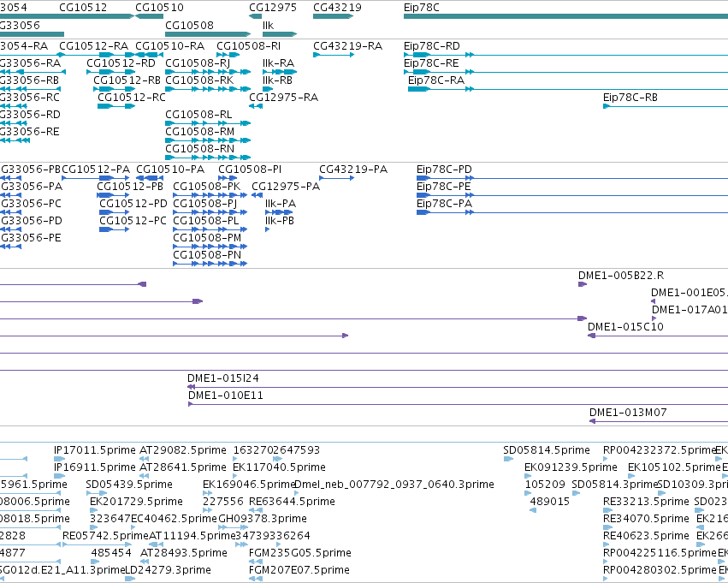Click EST EK091239.5prime
Image resolution: width=728 pixels, height=583 pixels.
click(x=571, y=467)
